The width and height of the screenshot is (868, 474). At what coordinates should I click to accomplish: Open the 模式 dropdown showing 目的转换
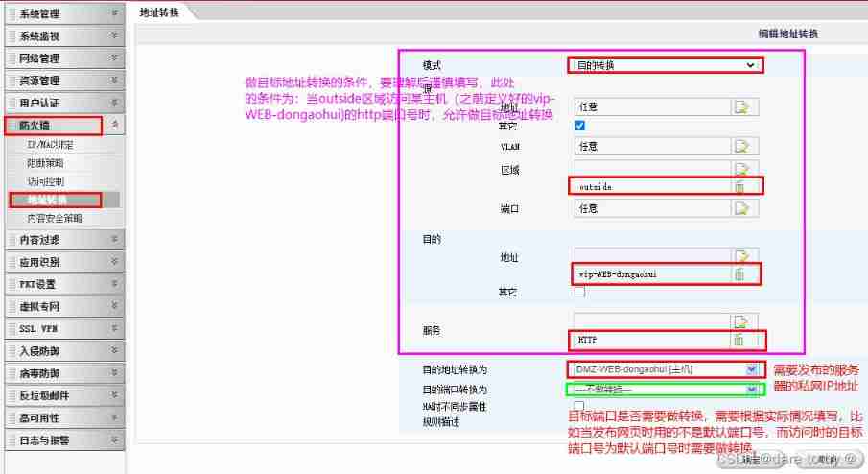(666, 65)
